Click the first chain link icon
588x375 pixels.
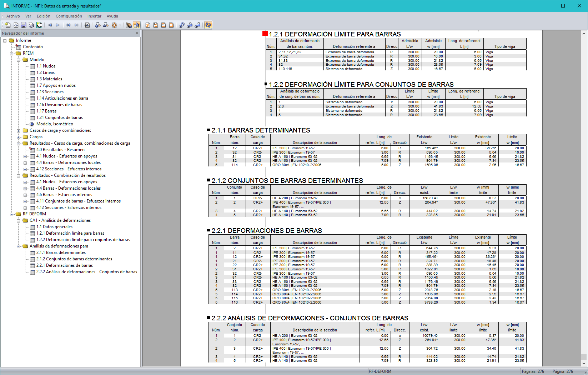(182, 25)
